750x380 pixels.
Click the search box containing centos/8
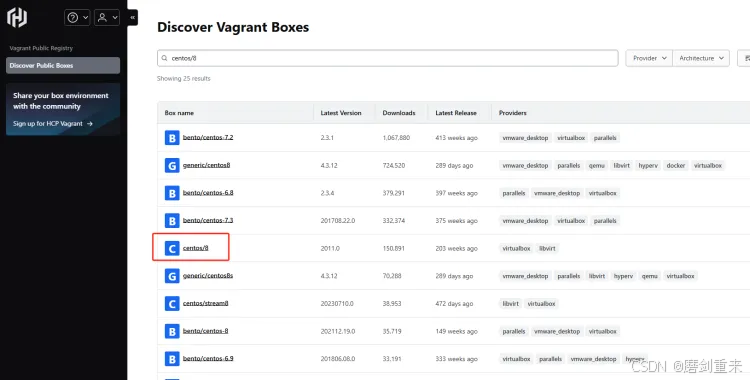387,58
